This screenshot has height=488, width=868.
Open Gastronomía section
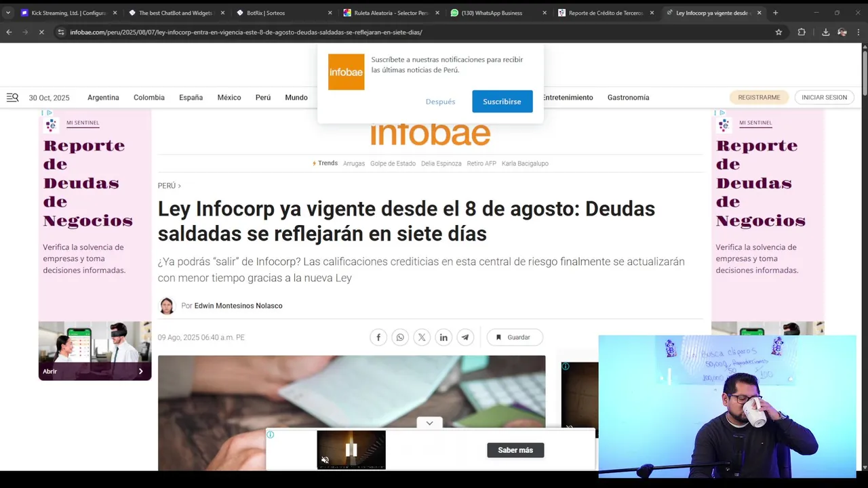coord(629,98)
